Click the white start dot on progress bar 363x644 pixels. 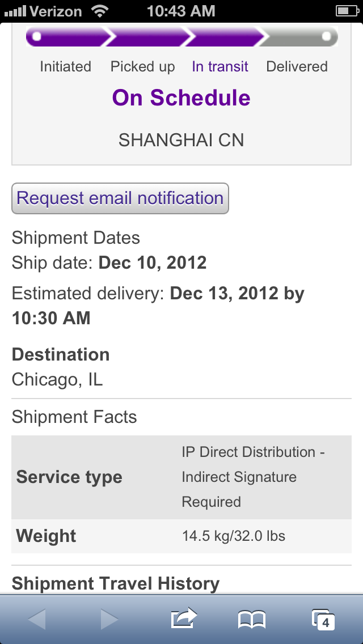37,36
